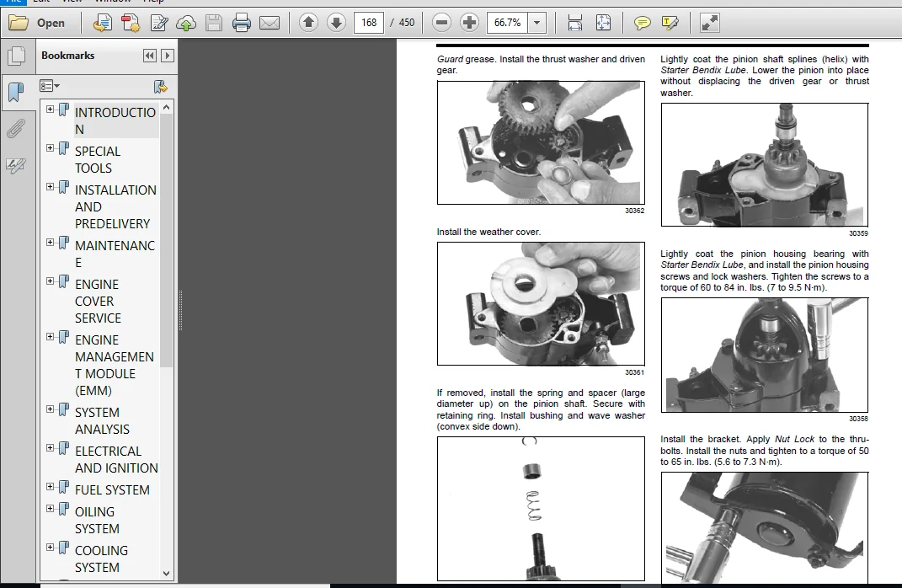The height and width of the screenshot is (588, 902).
Task: Click the zoom percentage field 66.7%
Action: [507, 23]
